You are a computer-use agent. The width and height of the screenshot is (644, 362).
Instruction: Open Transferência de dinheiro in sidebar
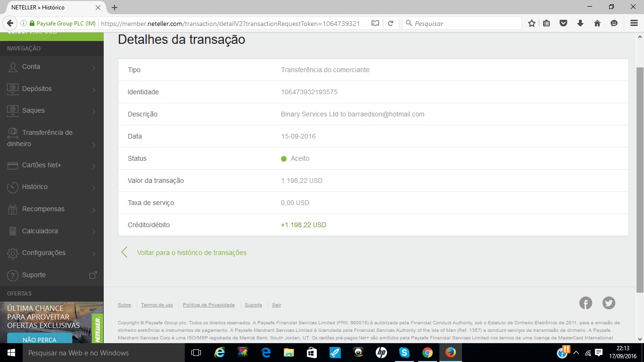[x=52, y=138]
